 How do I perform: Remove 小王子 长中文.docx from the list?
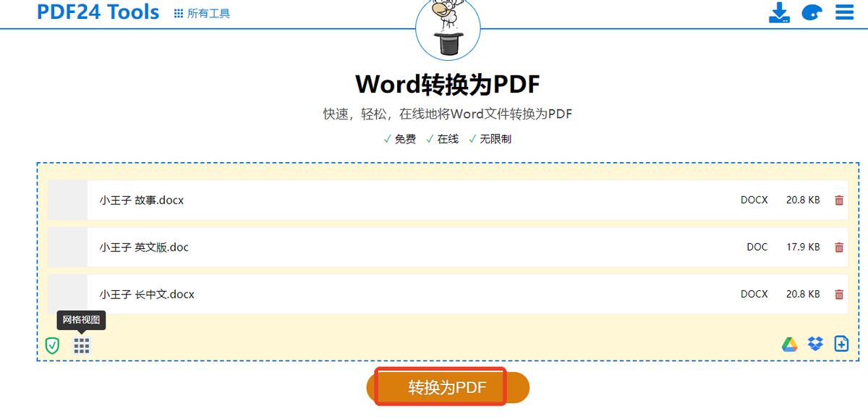[x=839, y=294]
